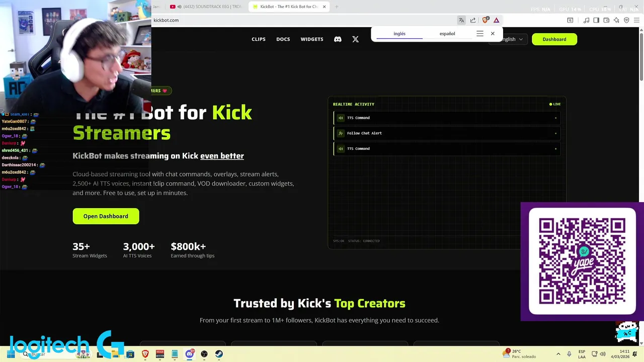Open File Explorer from the taskbar
This screenshot has height=362, width=644.
115,354
